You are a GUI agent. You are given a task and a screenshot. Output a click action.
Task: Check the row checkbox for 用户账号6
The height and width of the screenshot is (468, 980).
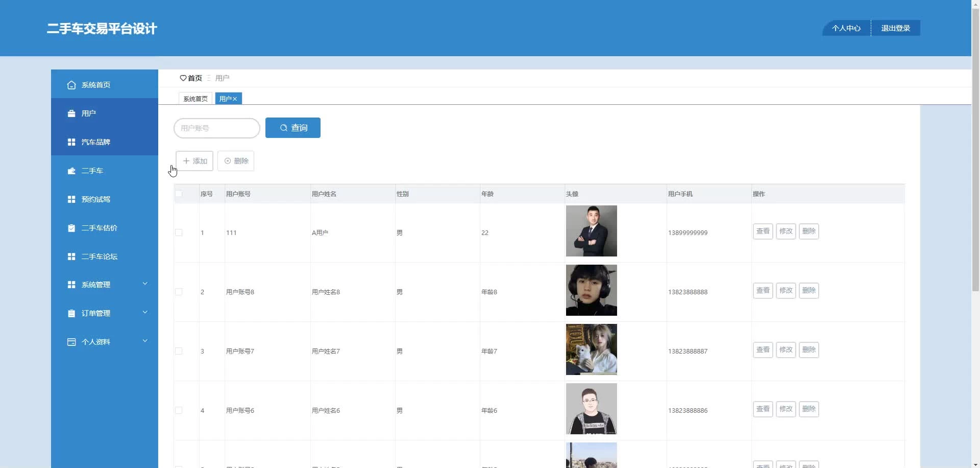(179, 410)
